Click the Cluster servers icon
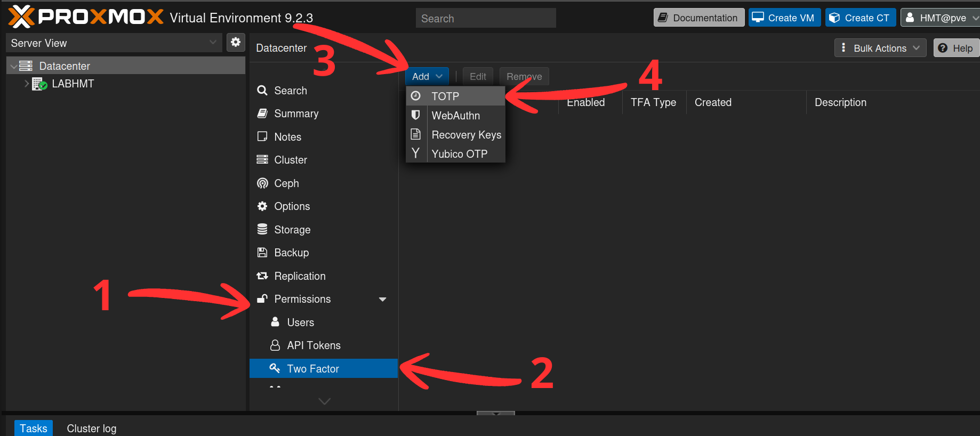 click(x=262, y=160)
